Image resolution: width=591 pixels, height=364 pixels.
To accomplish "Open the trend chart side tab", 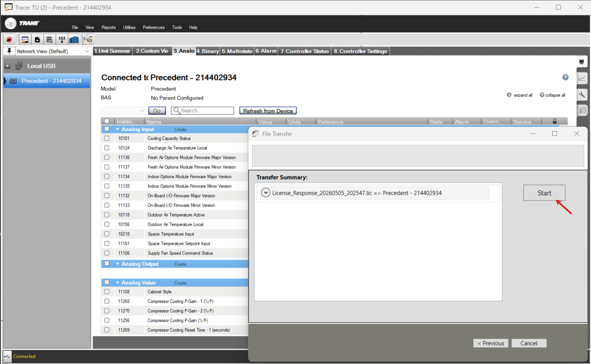I will 582,78.
